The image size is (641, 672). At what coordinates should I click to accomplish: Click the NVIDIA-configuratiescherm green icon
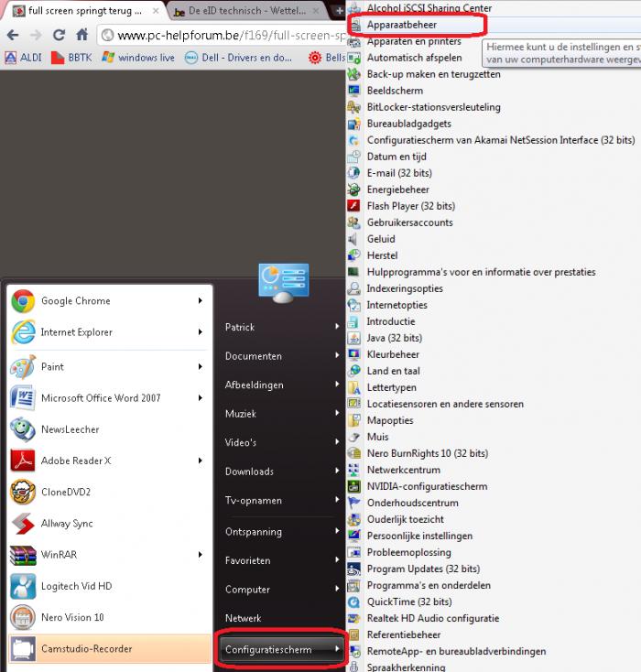(x=353, y=486)
